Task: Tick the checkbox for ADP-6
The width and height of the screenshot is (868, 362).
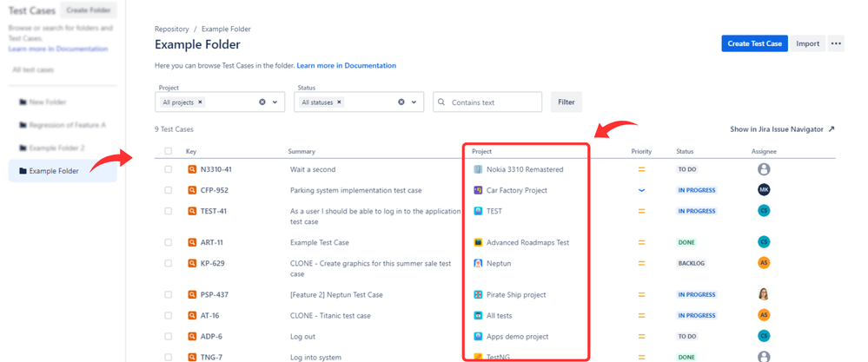Action: (169, 336)
